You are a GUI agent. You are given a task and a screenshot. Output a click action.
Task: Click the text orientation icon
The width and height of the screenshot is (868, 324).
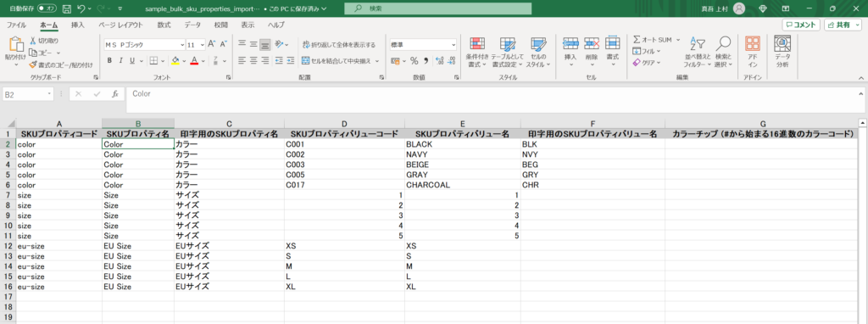pyautogui.click(x=279, y=44)
